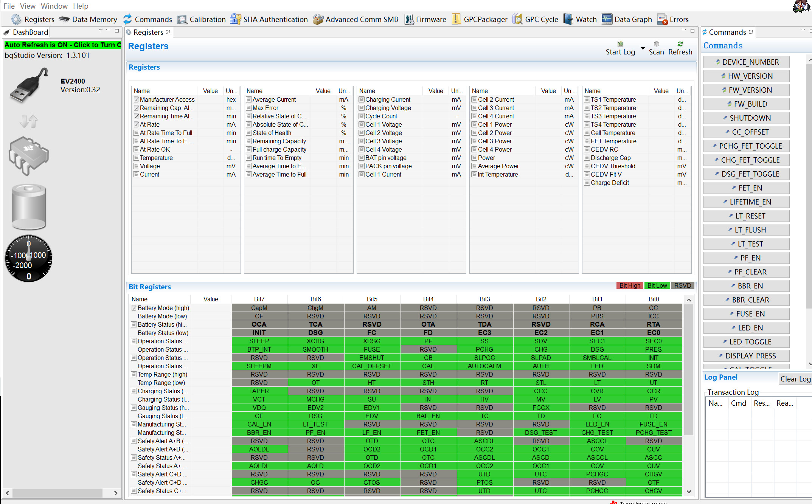
Task: Send the SHUTDOWN command
Action: click(746, 118)
